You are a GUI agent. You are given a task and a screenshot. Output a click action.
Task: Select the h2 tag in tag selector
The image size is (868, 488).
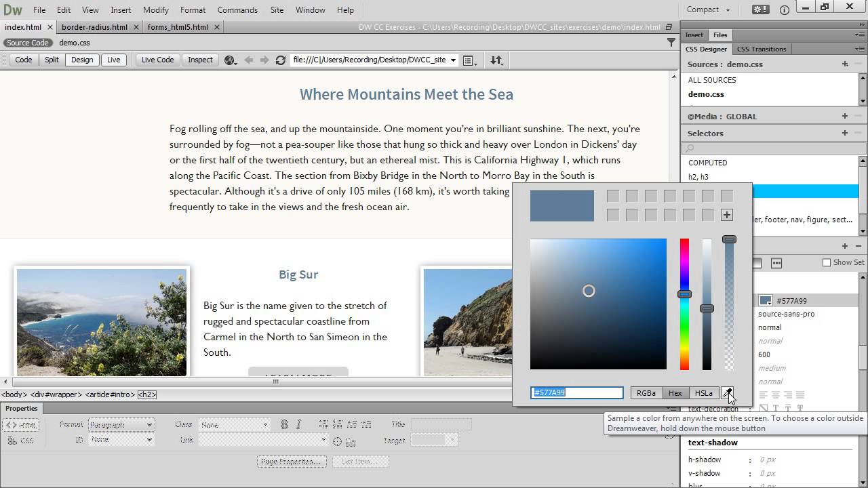click(147, 394)
